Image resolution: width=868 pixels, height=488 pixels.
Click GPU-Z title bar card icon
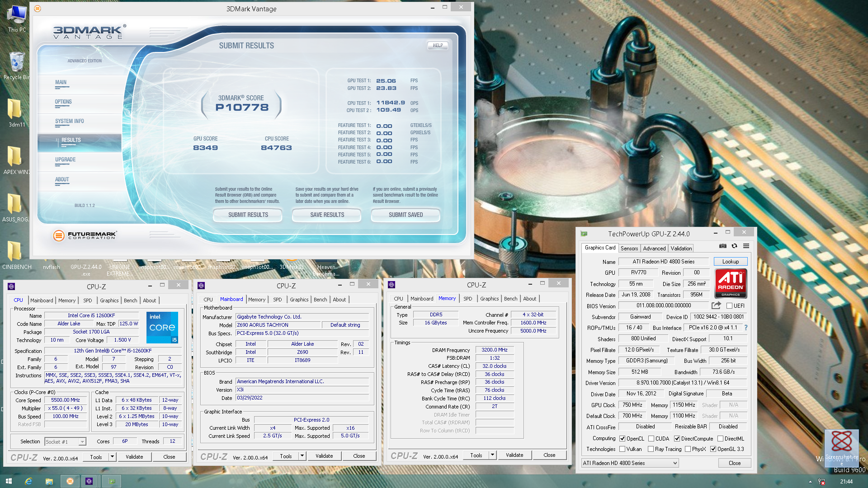(x=584, y=234)
